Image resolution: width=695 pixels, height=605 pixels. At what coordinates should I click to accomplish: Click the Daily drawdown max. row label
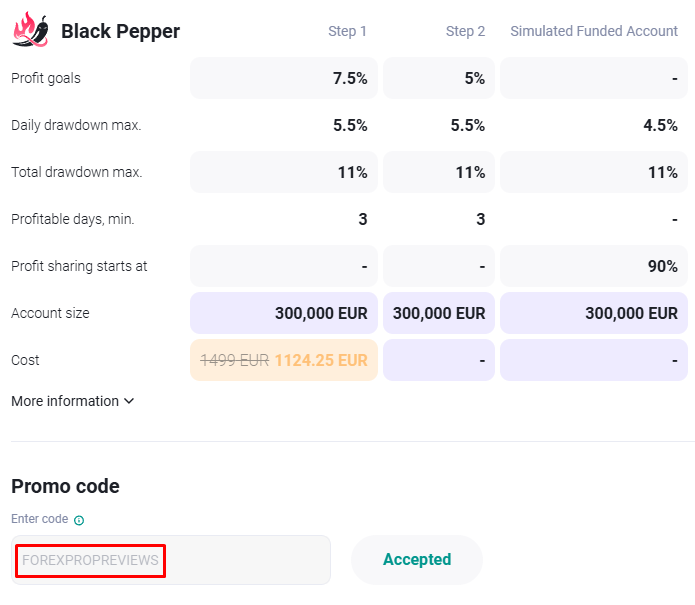pyautogui.click(x=76, y=125)
